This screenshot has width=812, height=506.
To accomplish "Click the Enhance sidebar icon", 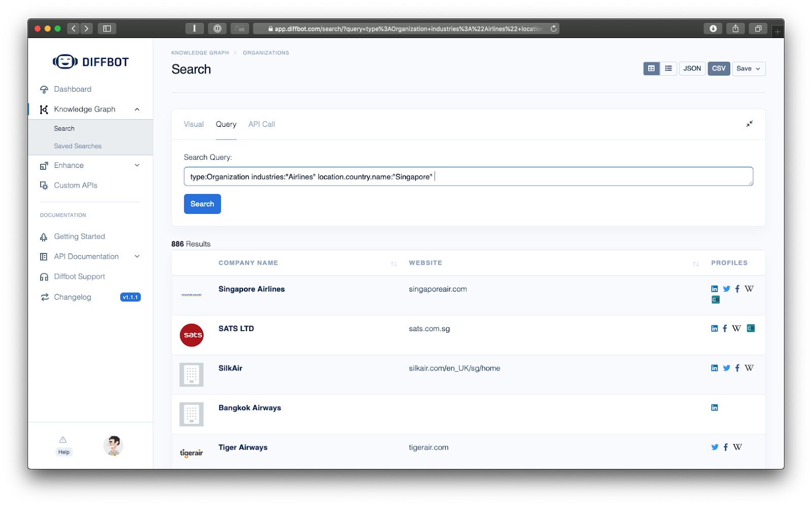I will [44, 165].
